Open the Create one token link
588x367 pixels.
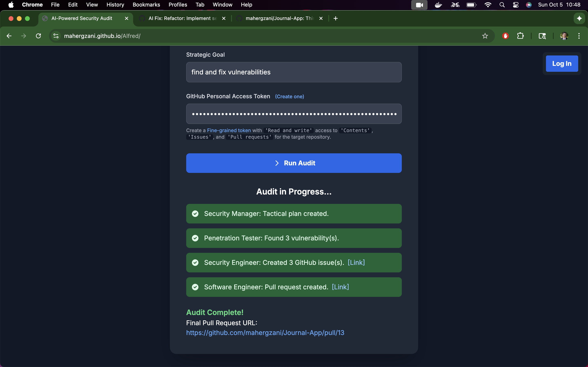coord(289,97)
